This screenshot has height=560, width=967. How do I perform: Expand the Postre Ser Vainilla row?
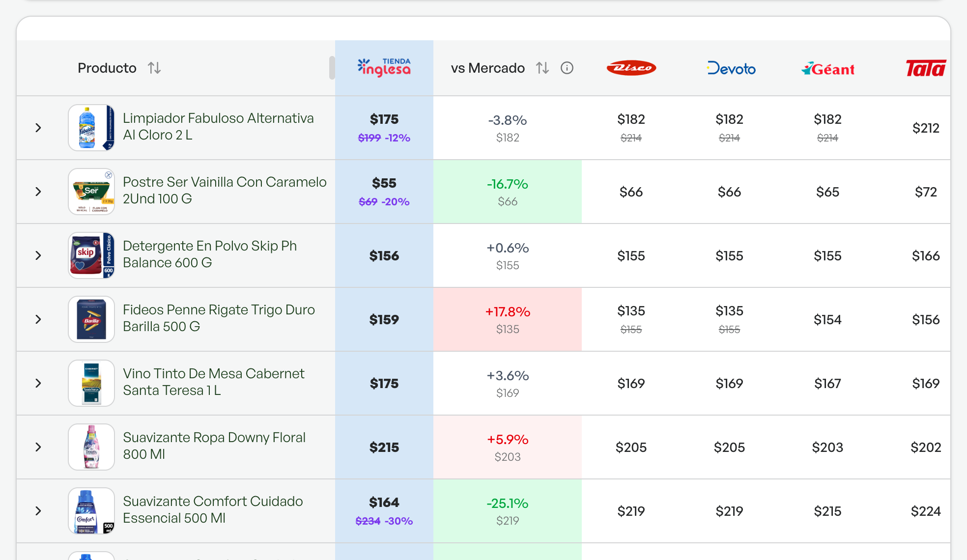pyautogui.click(x=38, y=192)
